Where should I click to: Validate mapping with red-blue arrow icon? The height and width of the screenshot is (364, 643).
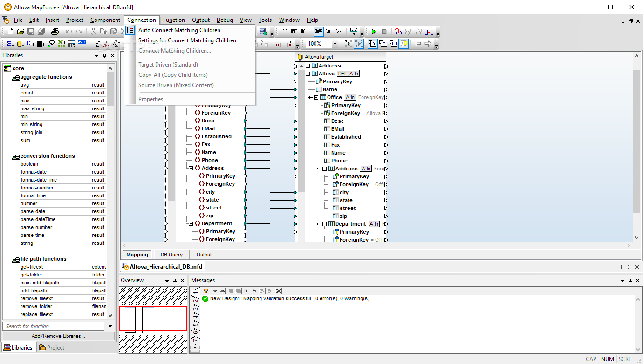tap(398, 32)
